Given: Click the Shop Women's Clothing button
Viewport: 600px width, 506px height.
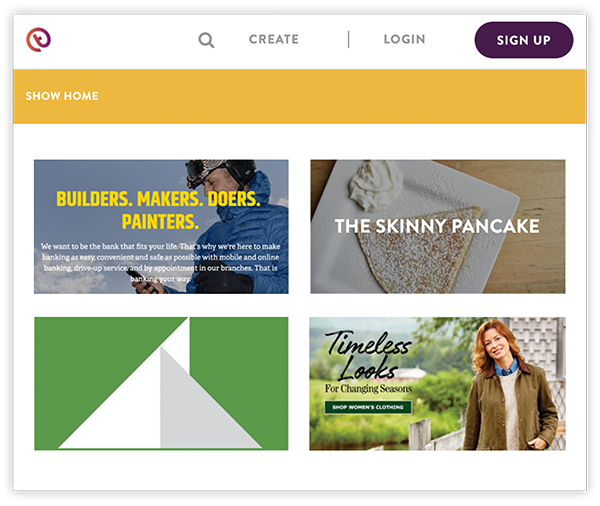Looking at the screenshot, I should tap(368, 407).
